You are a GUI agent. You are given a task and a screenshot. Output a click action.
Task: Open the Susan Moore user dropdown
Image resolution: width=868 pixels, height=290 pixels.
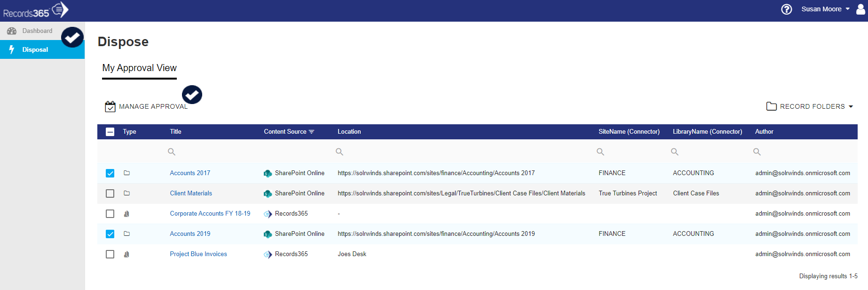click(825, 9)
